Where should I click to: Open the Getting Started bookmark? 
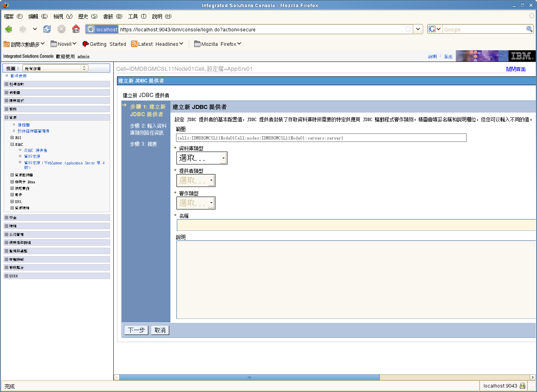104,44
